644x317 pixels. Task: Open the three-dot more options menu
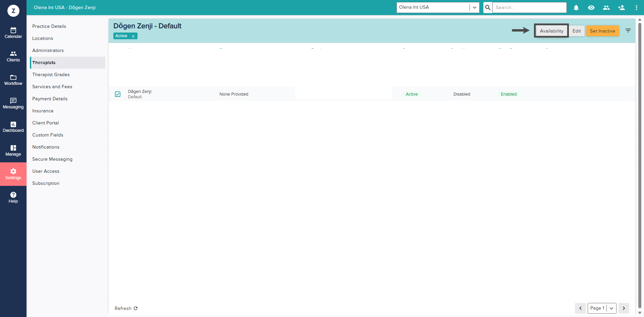pos(636,7)
